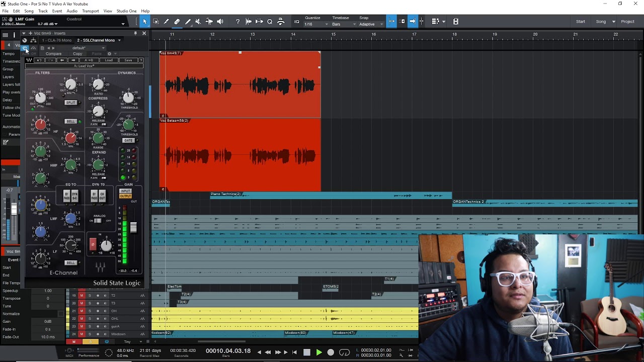Open the Transport menu
Screen dimensions: 644x362
click(91, 11)
